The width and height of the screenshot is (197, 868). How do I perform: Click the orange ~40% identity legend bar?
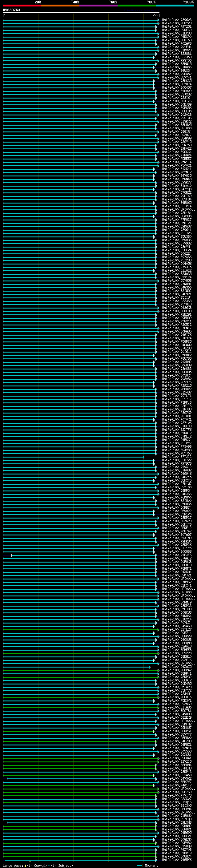click(x=60, y=6)
